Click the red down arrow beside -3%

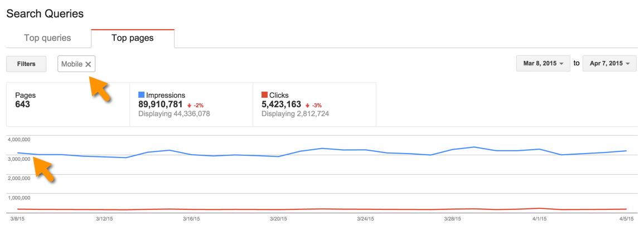pyautogui.click(x=307, y=105)
